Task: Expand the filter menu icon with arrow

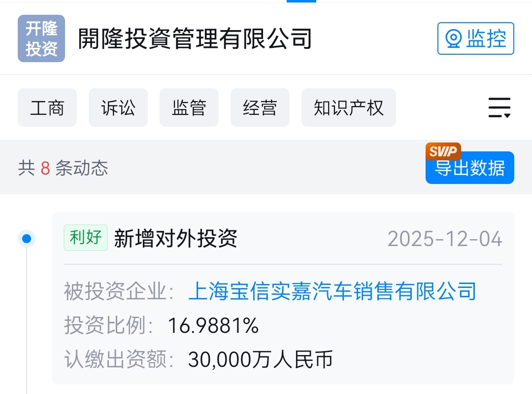Action: click(499, 107)
